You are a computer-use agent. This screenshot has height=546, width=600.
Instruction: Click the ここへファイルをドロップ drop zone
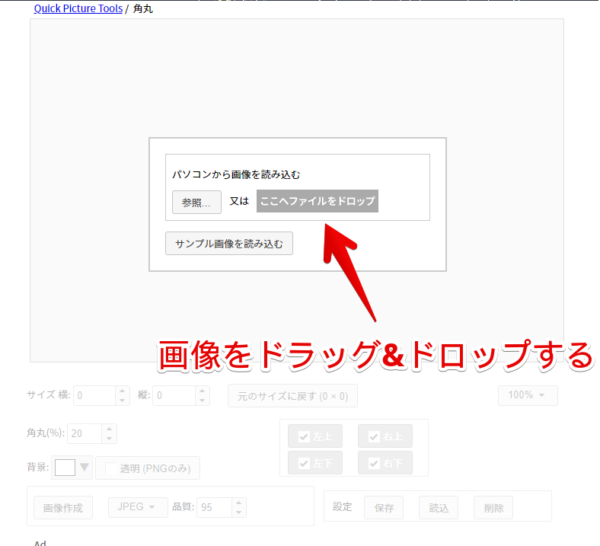point(317,201)
